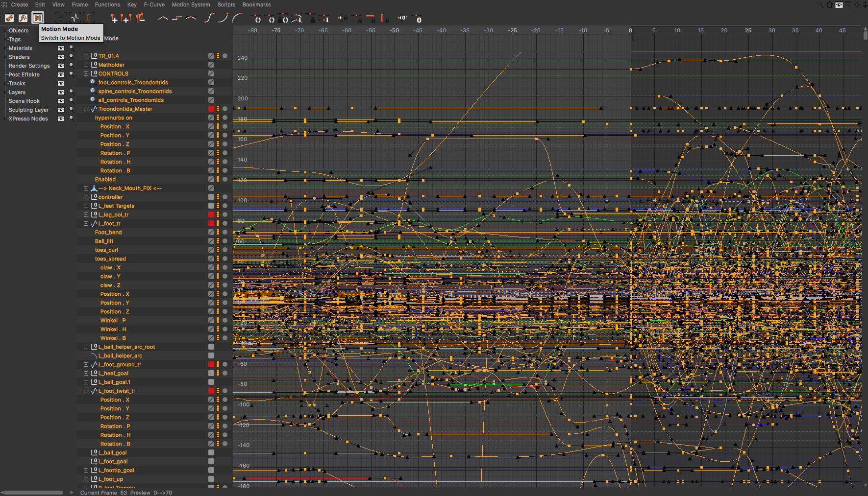Collapse the L_foot_twist_tr node
The height and width of the screenshot is (496, 868).
coord(86,391)
